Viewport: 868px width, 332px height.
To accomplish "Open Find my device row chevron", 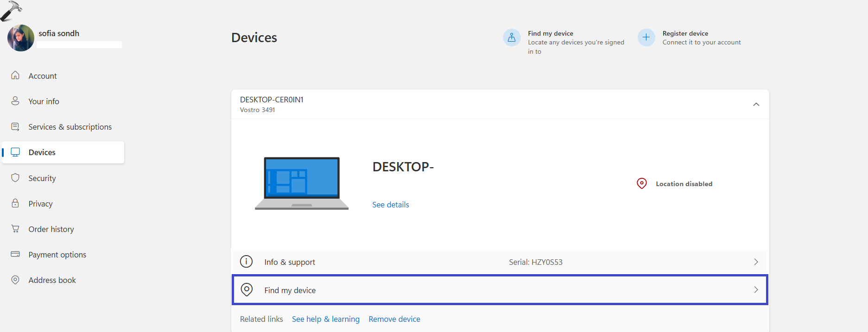I will tap(756, 290).
